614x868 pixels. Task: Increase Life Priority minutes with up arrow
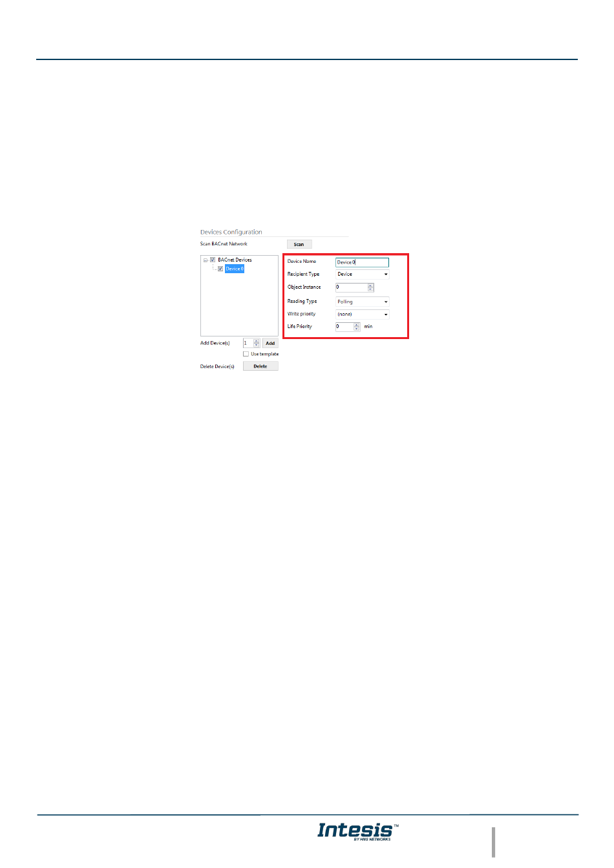(x=357, y=325)
